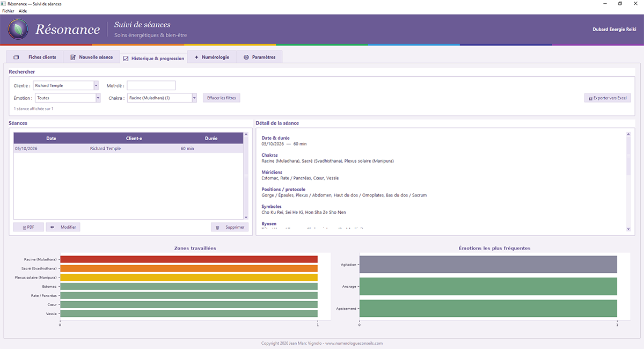Screen dimensions: 644x349
Task: Click the Modifier button
Action: 63,227
